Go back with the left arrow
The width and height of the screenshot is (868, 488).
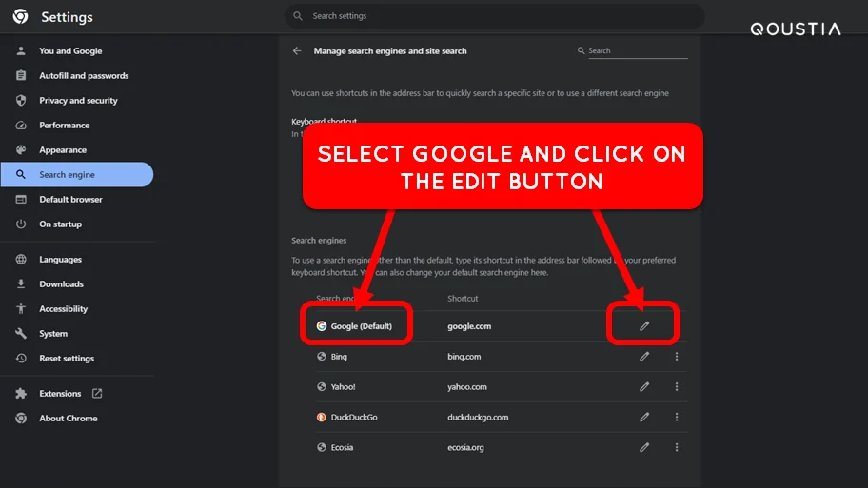click(297, 51)
